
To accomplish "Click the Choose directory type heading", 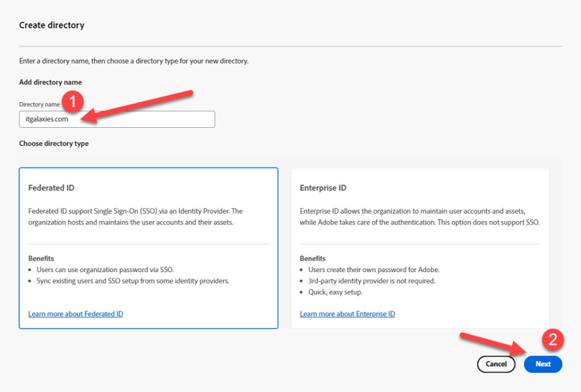I will tap(54, 144).
